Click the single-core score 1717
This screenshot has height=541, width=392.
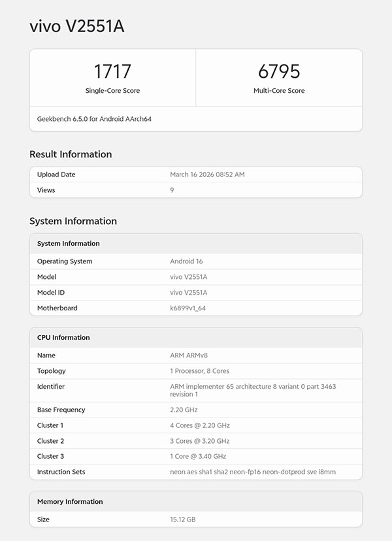[112, 71]
